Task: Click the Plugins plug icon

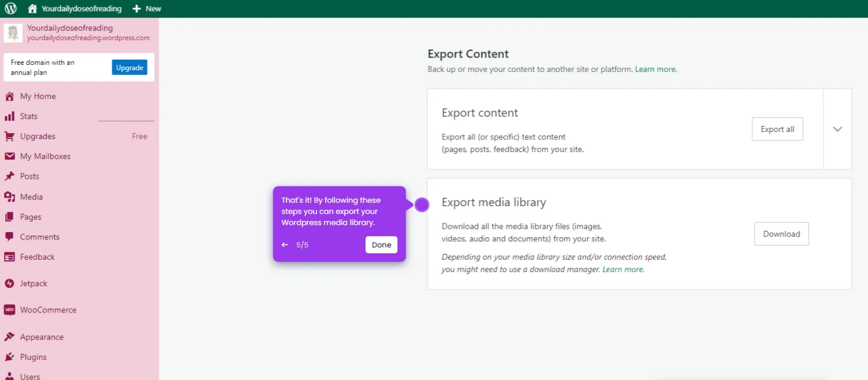Action: [10, 357]
